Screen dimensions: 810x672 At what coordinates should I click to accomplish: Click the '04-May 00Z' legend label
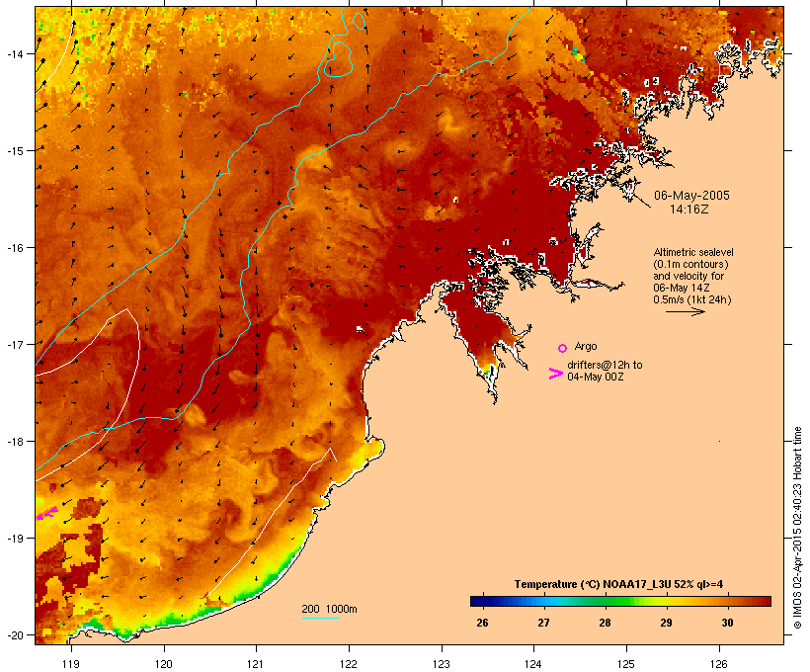(596, 377)
